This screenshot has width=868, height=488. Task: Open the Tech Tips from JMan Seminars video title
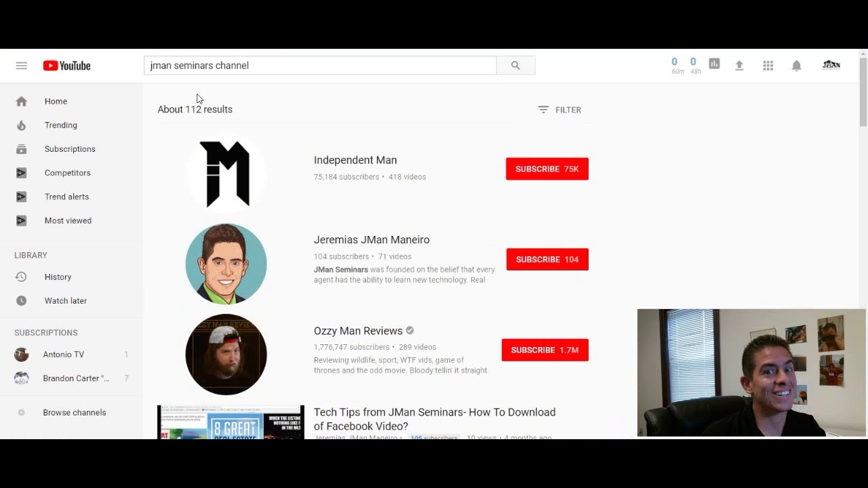[435, 419]
